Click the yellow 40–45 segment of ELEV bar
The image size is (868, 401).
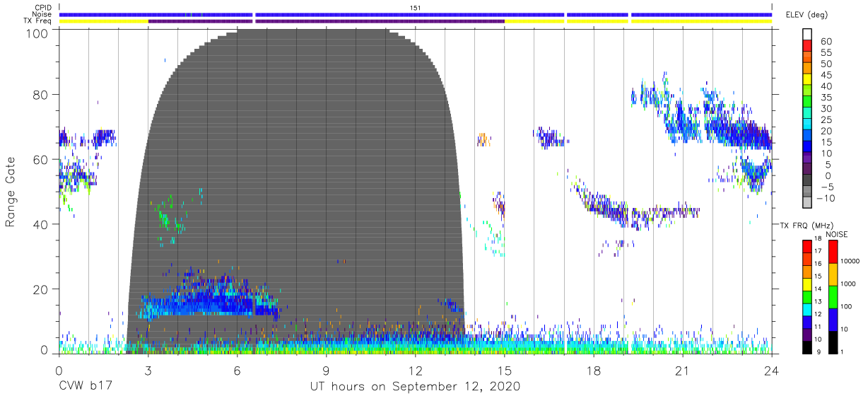click(807, 80)
